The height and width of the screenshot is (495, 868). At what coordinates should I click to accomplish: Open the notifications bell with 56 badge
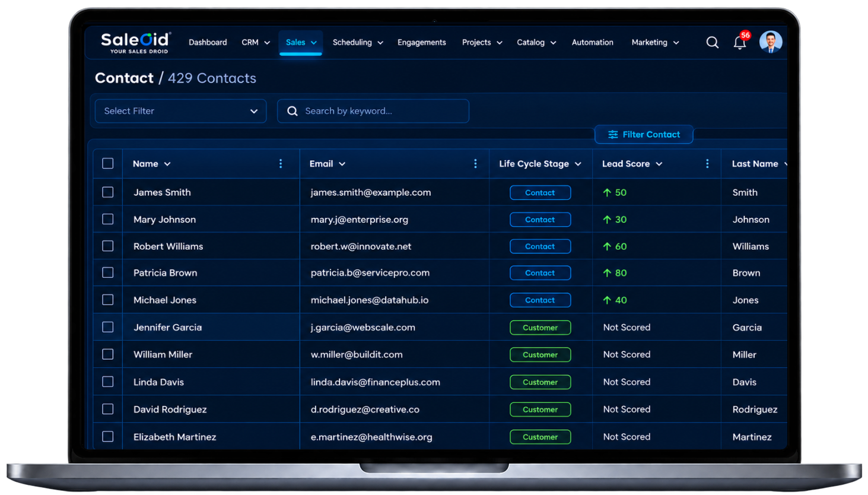click(x=740, y=43)
